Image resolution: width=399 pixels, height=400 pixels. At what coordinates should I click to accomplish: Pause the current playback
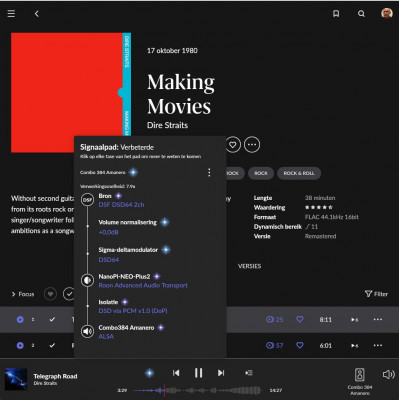point(199,373)
